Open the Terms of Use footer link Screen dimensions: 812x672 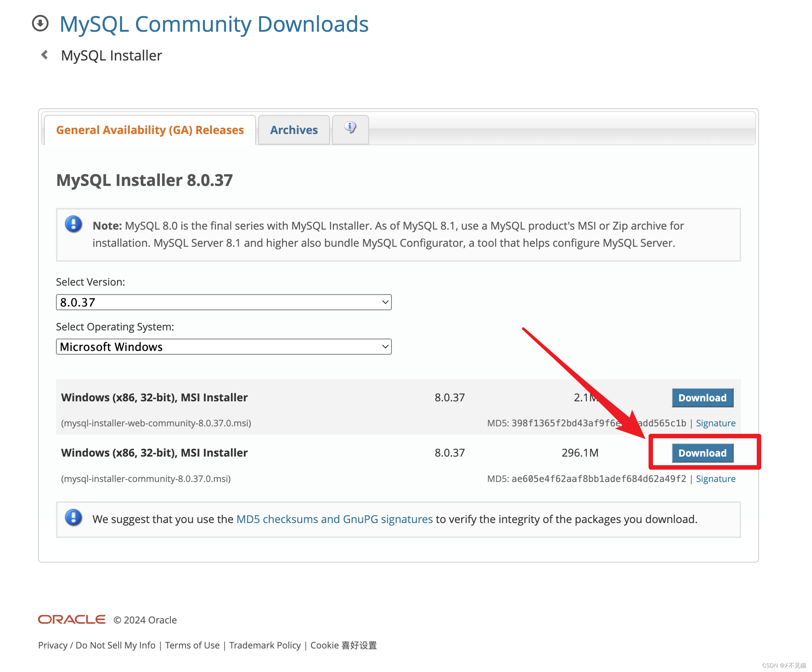[192, 645]
